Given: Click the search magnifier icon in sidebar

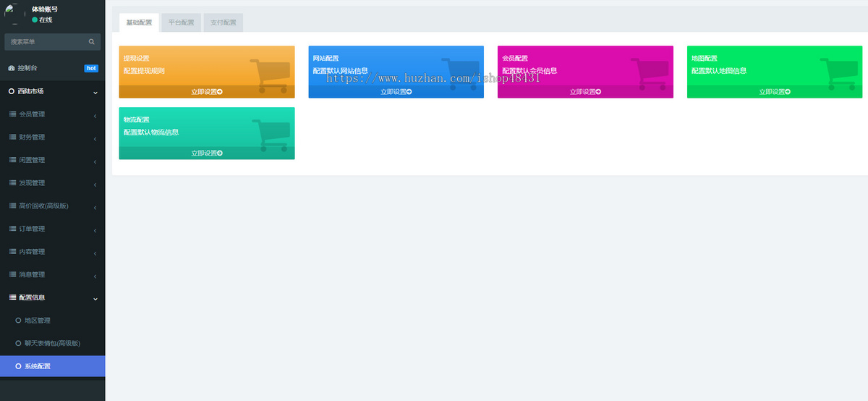Looking at the screenshot, I should coord(91,42).
